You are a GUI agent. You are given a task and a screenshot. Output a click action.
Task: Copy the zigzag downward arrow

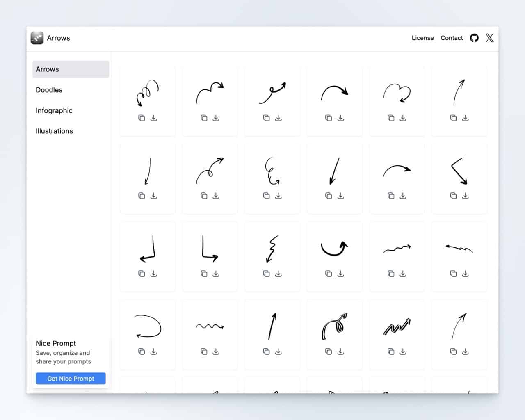(266, 274)
